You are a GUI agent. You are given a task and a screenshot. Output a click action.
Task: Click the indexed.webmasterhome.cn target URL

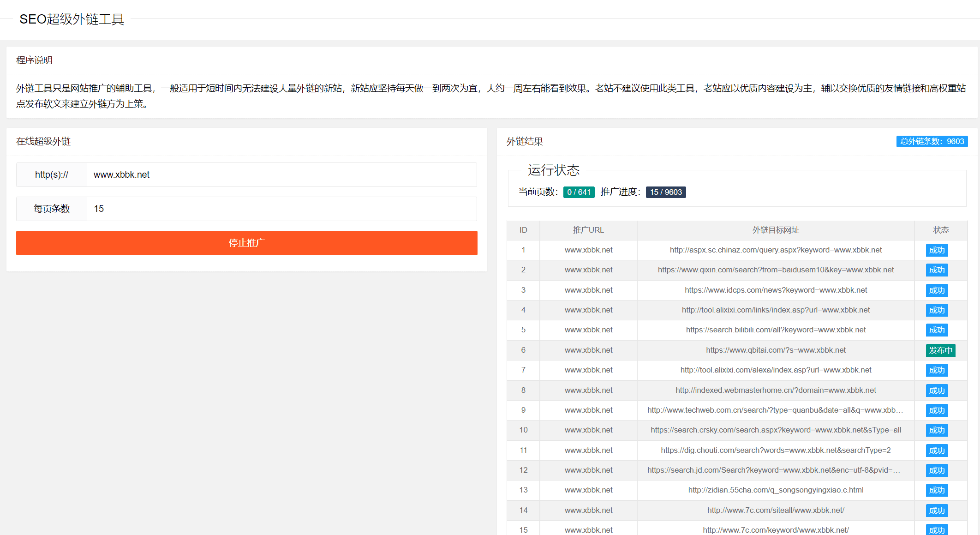(x=776, y=390)
